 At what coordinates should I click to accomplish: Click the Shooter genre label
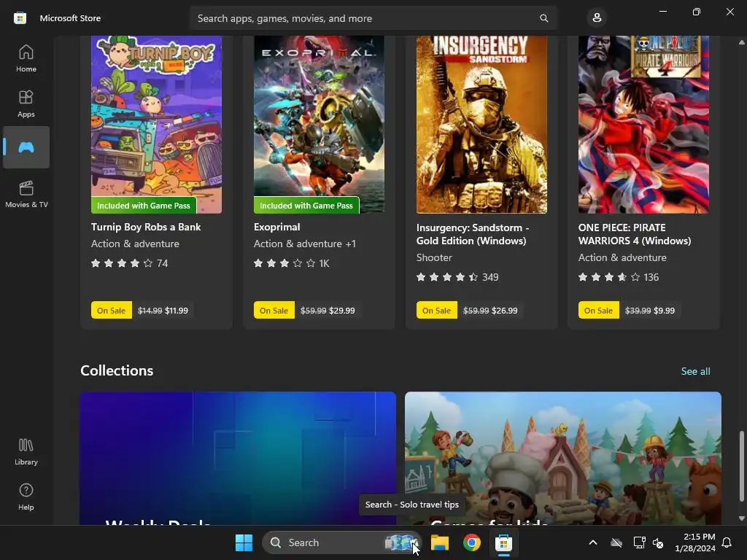point(434,257)
